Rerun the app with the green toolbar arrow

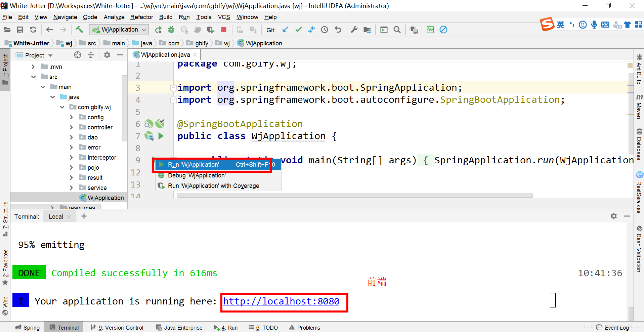pyautogui.click(x=158, y=30)
